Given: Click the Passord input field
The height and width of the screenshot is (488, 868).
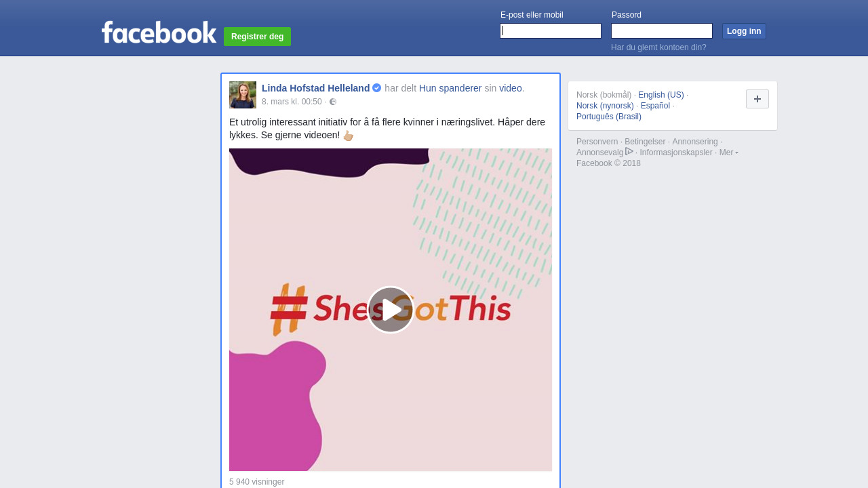Looking at the screenshot, I should [x=662, y=31].
